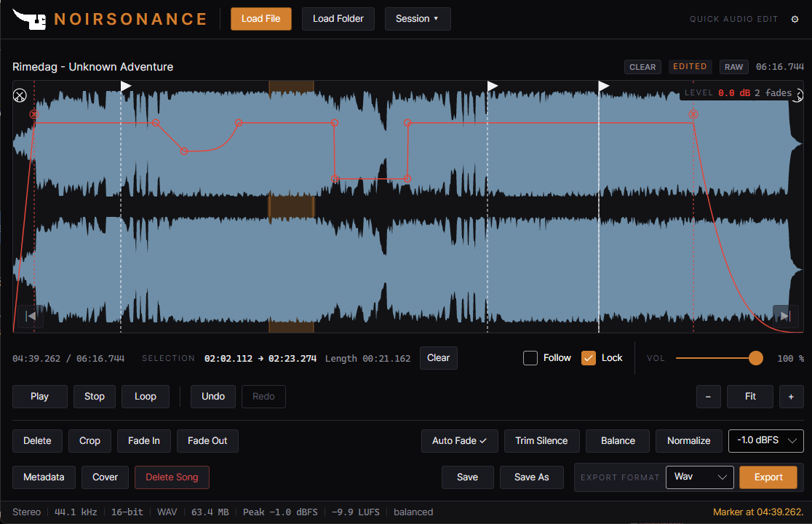Click the selection end time 02:23.274

[292, 358]
